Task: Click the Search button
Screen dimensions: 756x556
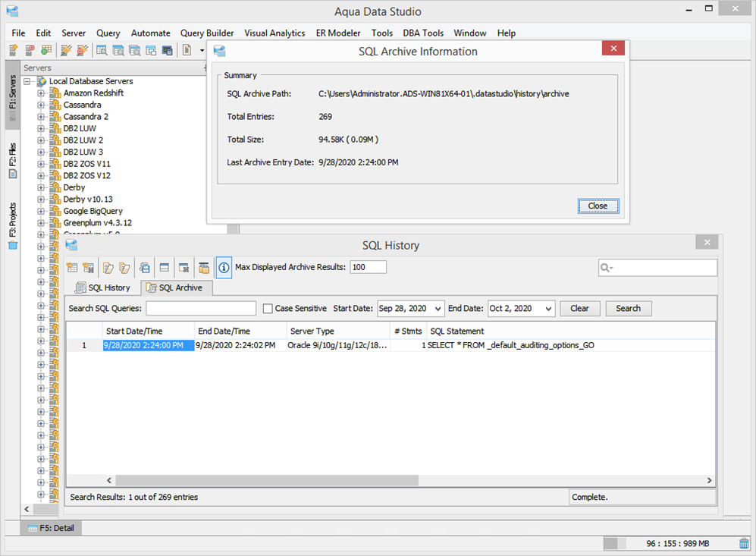Action: point(629,309)
